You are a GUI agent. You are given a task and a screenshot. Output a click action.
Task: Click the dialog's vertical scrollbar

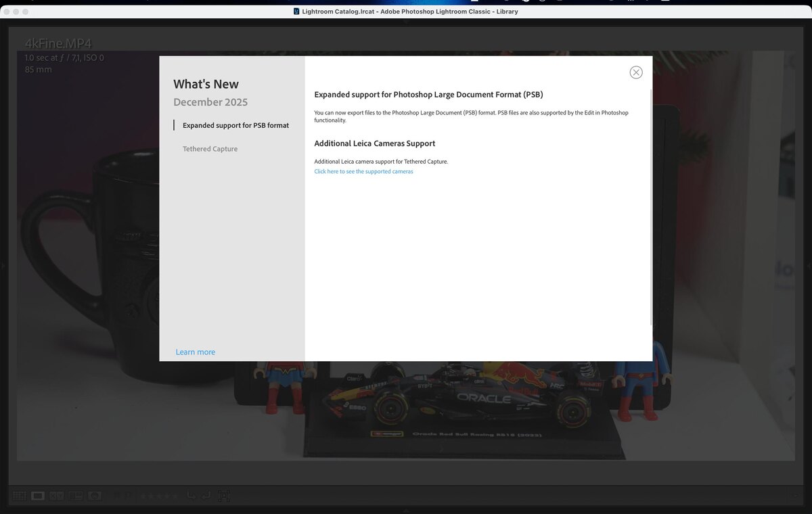point(652,206)
